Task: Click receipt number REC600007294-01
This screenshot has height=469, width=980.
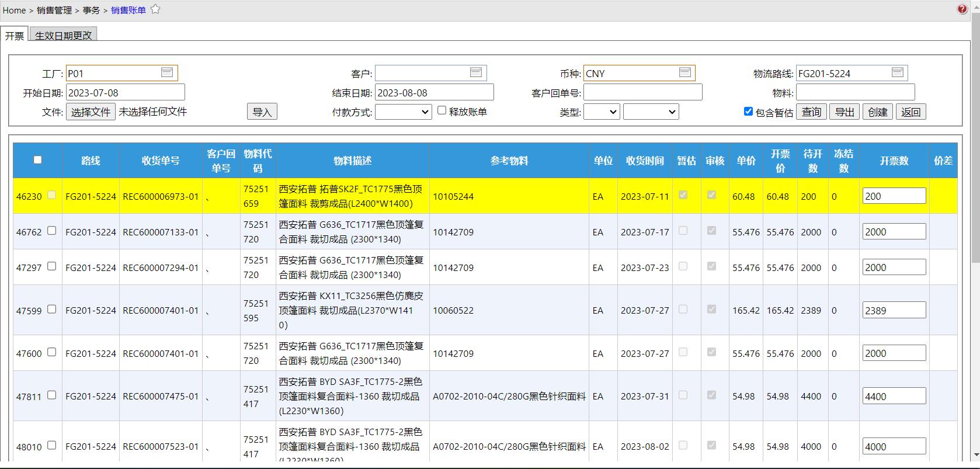Action: pyautogui.click(x=161, y=267)
